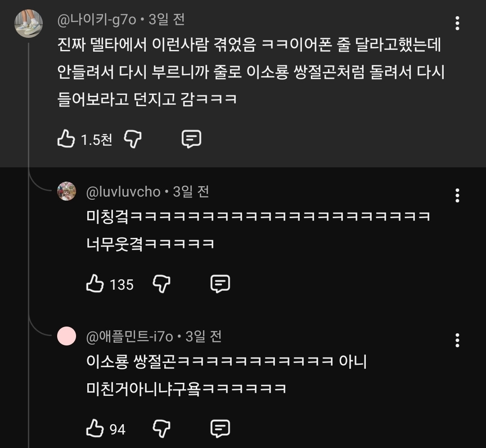Click the 135 like count on the reply
The height and width of the screenshot is (448, 486).
[x=121, y=285]
